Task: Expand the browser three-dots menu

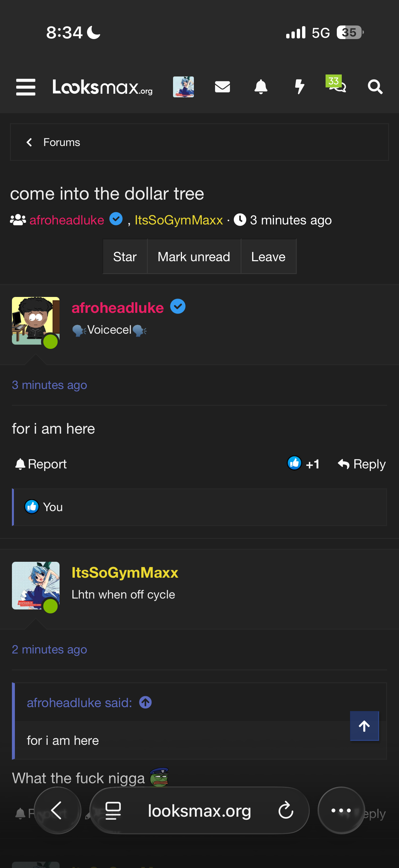Action: coord(341,810)
